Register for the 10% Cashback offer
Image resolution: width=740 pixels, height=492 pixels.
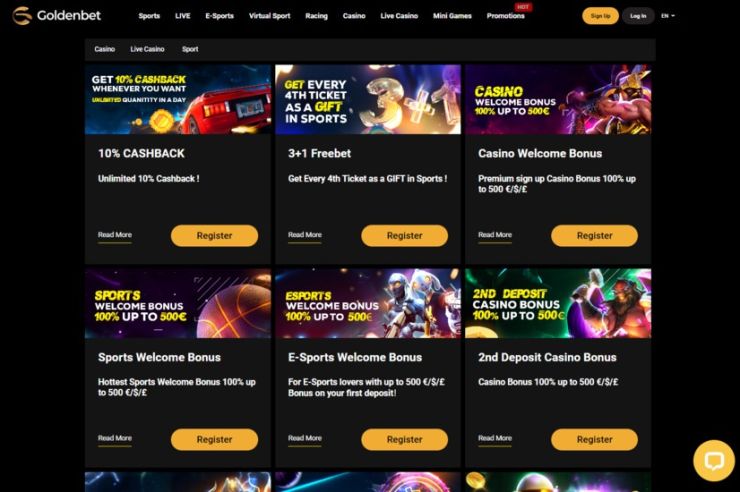(214, 235)
